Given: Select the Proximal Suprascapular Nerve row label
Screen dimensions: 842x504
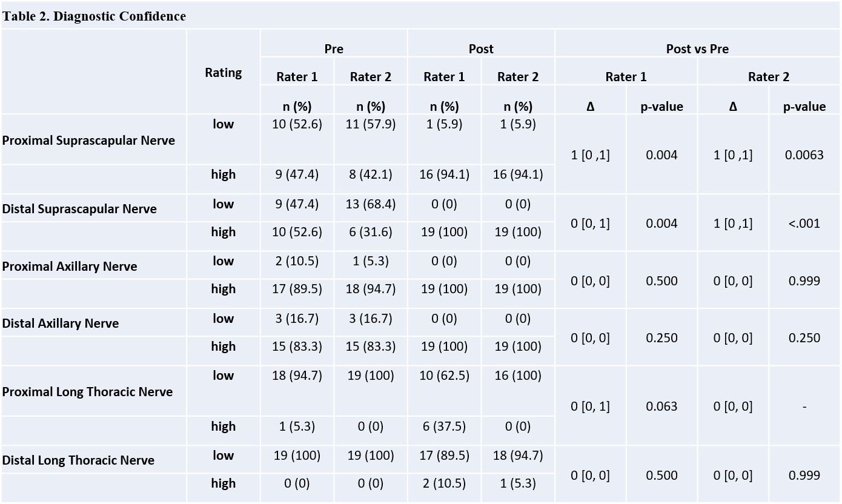Looking at the screenshot, I should [88, 141].
